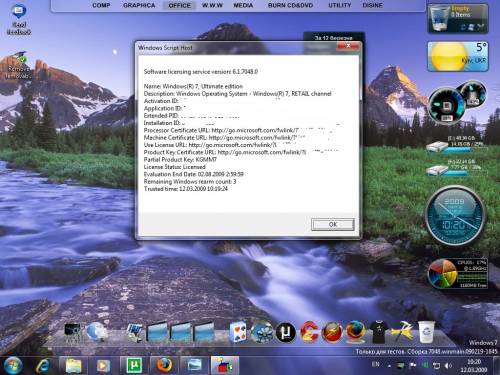Image resolution: width=500 pixels, height=375 pixels.
Task: Open the third window thumbnail in the dock
Action: [204, 332]
